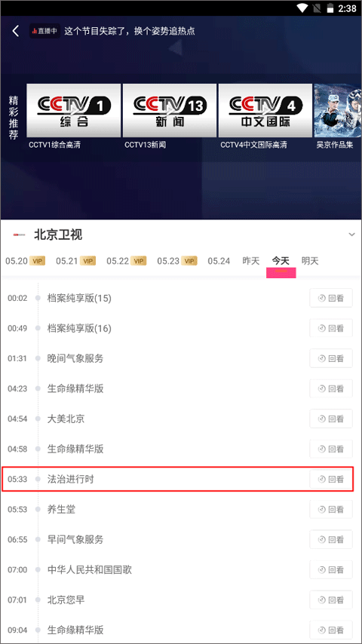This screenshot has width=362, height=644.
Task: Open the 05.22 VIP date tab
Action: click(x=126, y=261)
